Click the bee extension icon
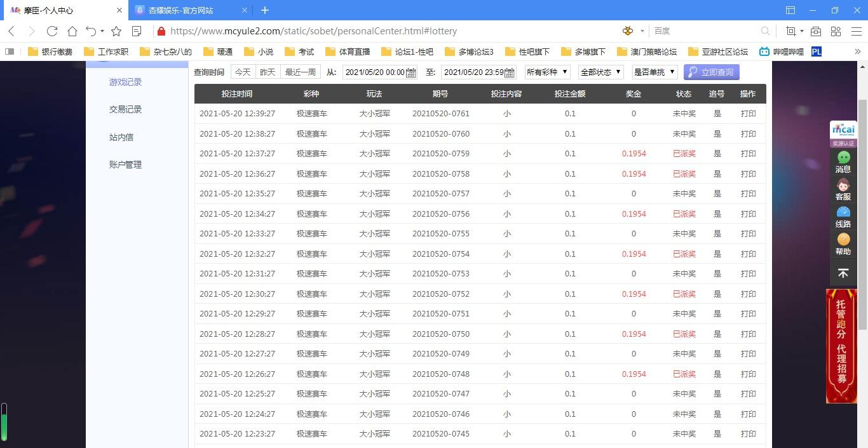 (x=628, y=31)
